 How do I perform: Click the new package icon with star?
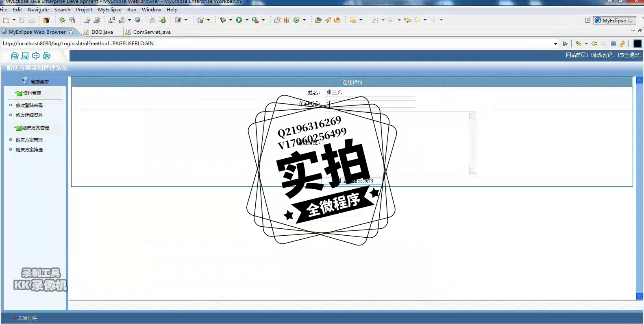[287, 20]
